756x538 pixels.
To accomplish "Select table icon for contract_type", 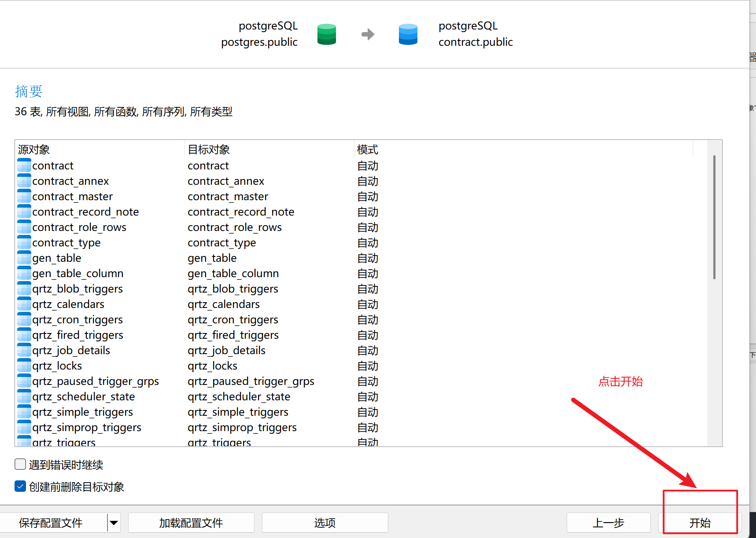I will point(24,243).
